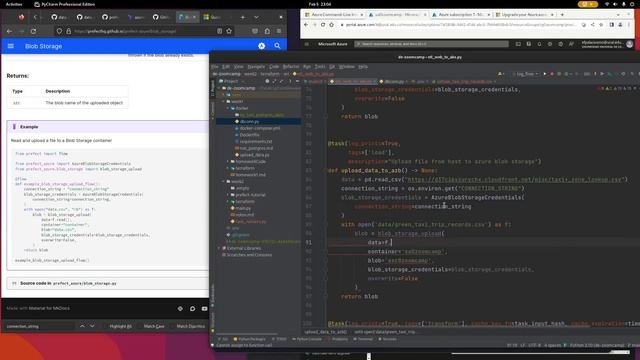Open search on the Blob Storage docs page
The height and width of the screenshot is (360, 640).
(277, 46)
